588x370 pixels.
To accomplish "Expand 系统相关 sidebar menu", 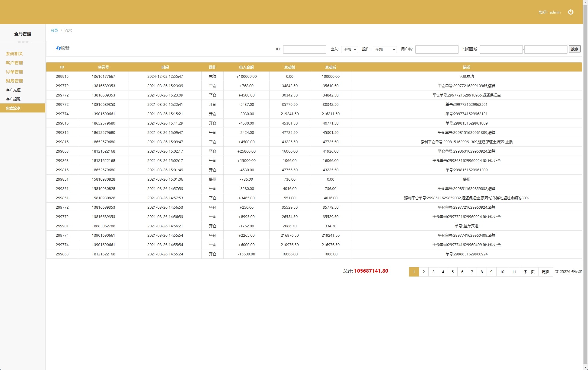I will point(14,54).
